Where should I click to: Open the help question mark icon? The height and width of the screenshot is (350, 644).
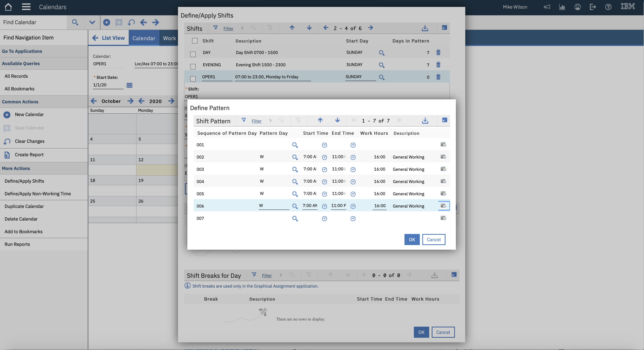[608, 7]
